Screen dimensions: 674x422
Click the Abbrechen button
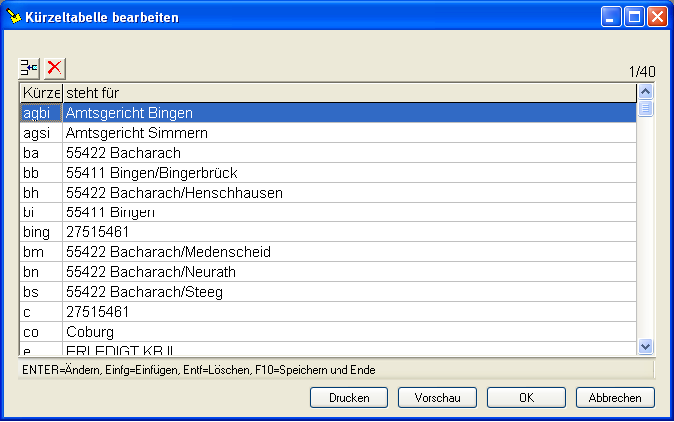(615, 398)
